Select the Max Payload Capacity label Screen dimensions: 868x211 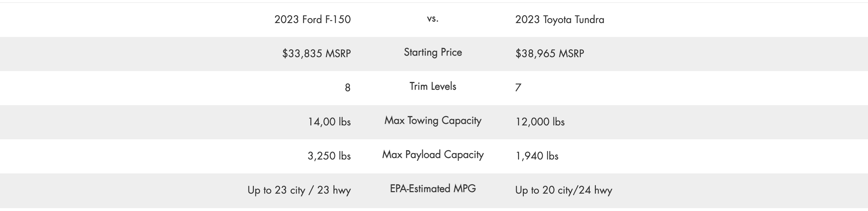pyautogui.click(x=433, y=154)
